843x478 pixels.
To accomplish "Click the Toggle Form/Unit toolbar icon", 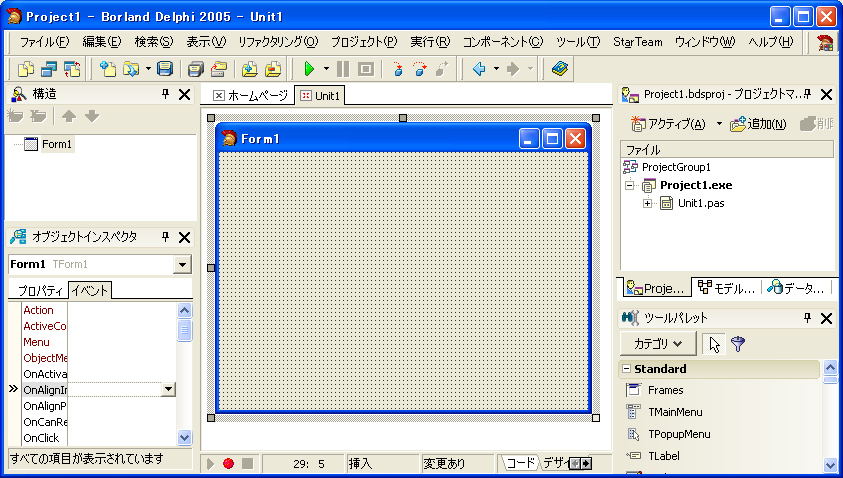I will click(x=72, y=69).
